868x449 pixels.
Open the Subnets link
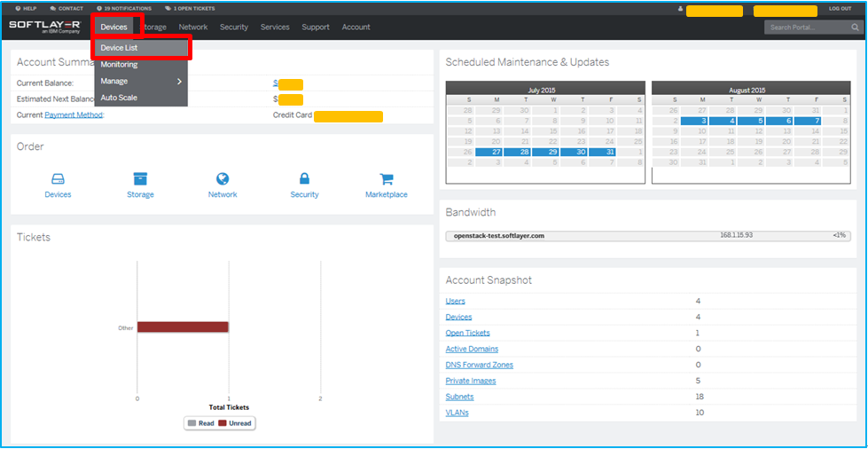(459, 398)
